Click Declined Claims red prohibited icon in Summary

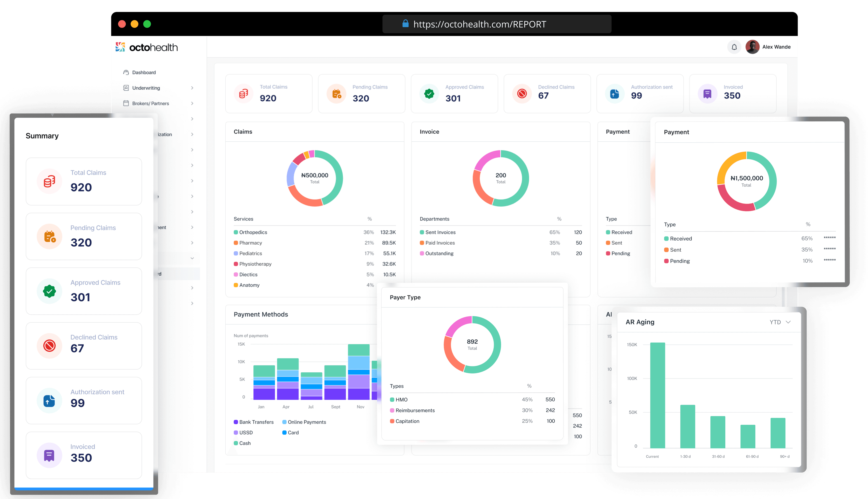pos(49,346)
